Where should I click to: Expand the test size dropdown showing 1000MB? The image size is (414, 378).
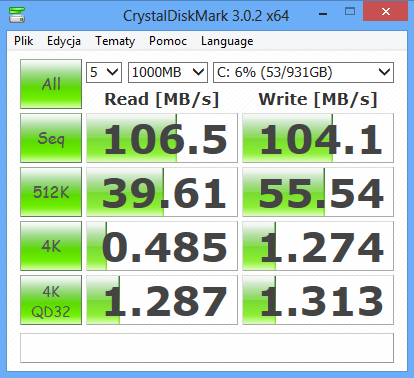point(168,72)
